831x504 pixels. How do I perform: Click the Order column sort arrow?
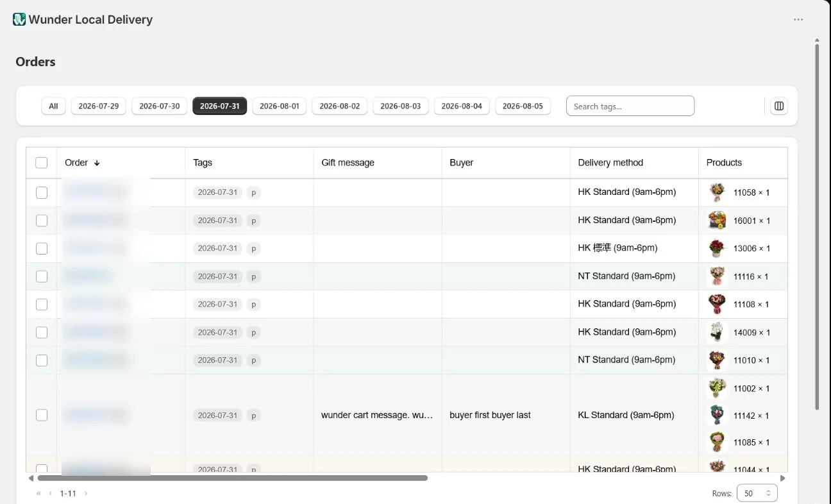[x=97, y=163]
